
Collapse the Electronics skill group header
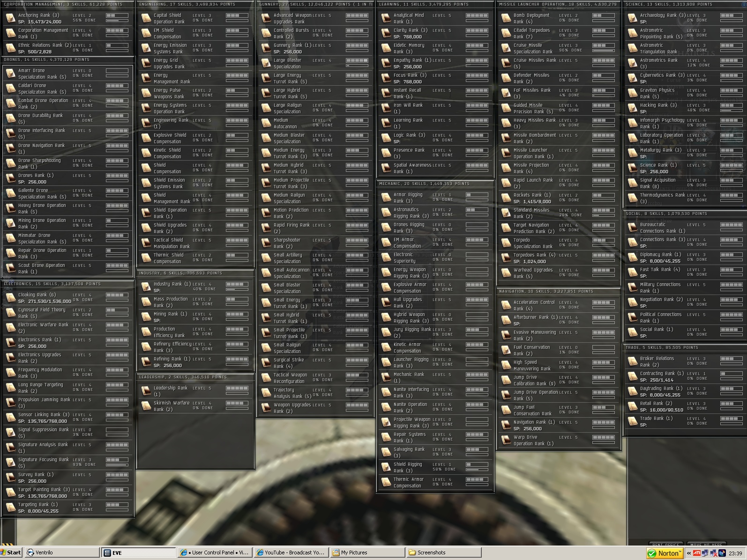tap(68, 284)
